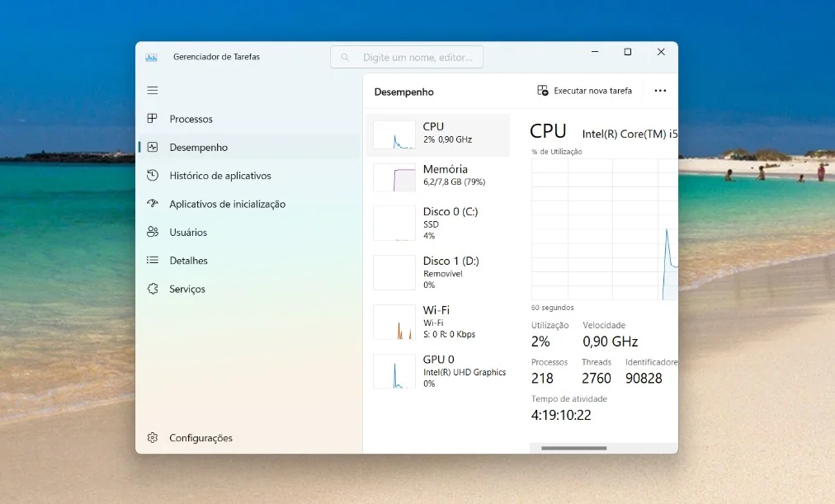Open the ellipsis more-options menu
The image size is (835, 504).
[659, 90]
